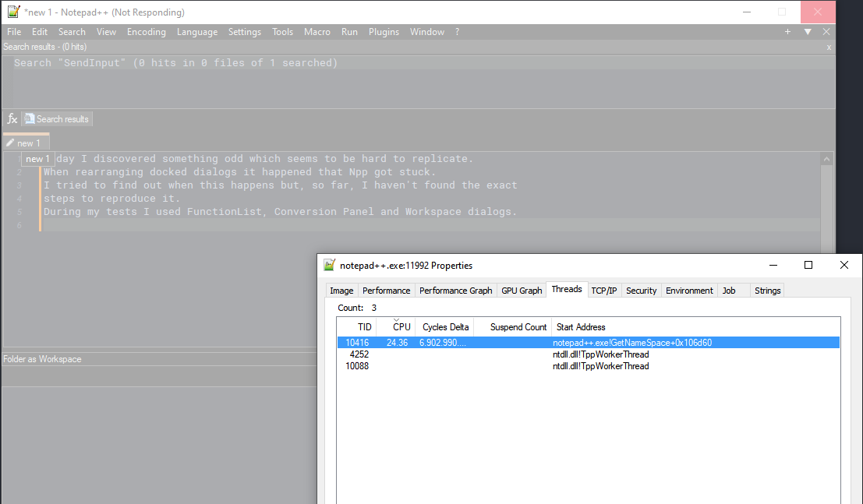Click the editor scrollbar up arrow

click(x=826, y=159)
